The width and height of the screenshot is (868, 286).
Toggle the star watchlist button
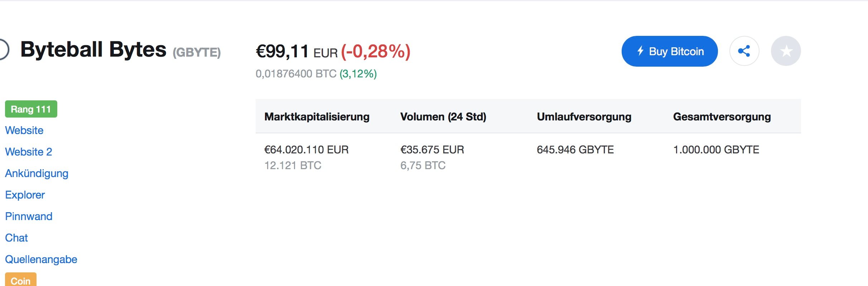[786, 51]
